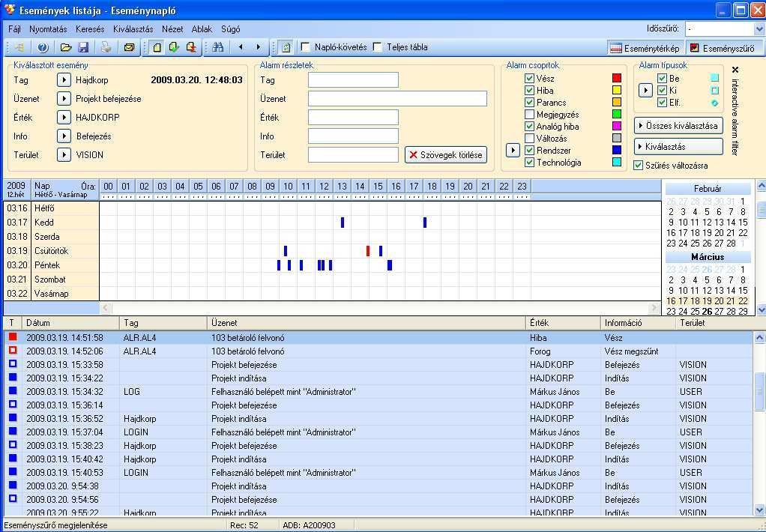Open a file with the folder icon
The width and height of the screenshot is (766, 532).
66,47
